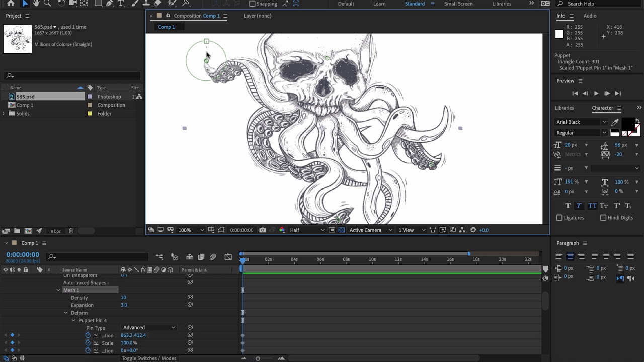Select the Clone Stamp tool
This screenshot has width=644, height=362.
(146, 4)
